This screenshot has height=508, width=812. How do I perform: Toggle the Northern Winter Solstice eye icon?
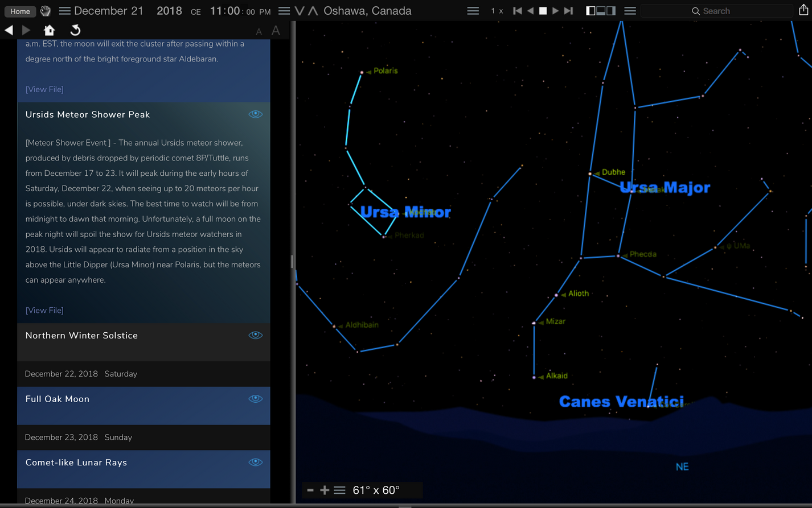(255, 335)
